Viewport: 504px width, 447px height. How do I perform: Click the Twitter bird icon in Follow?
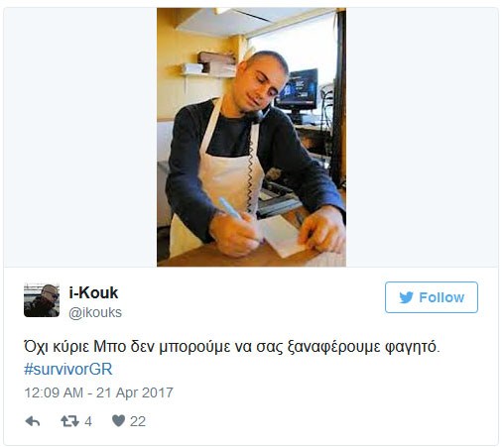pos(406,297)
